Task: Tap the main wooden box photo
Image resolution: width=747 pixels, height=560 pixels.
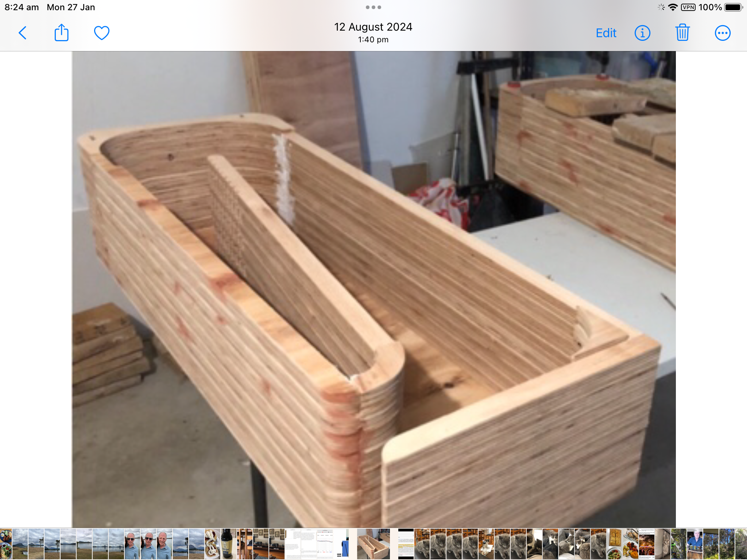Action: (x=373, y=289)
